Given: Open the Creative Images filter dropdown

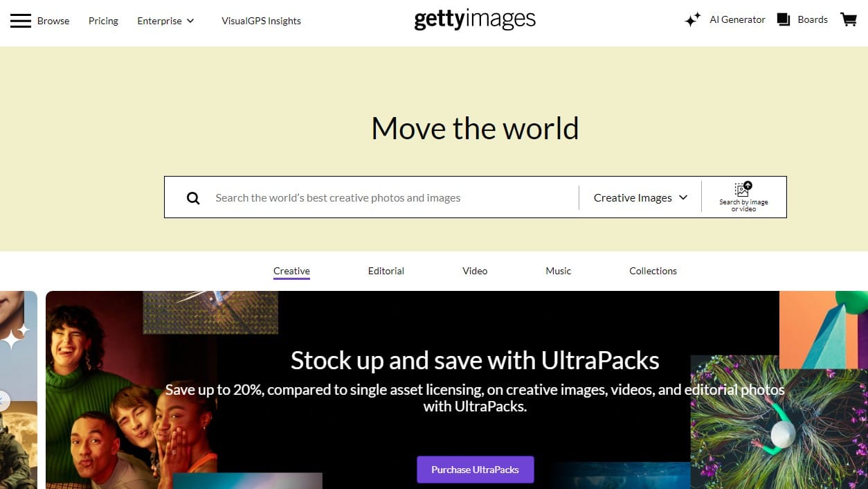Looking at the screenshot, I should point(640,197).
